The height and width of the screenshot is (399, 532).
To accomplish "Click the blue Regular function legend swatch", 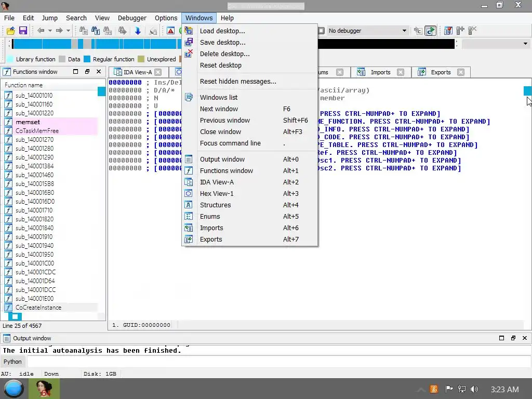I will pyautogui.click(x=87, y=59).
